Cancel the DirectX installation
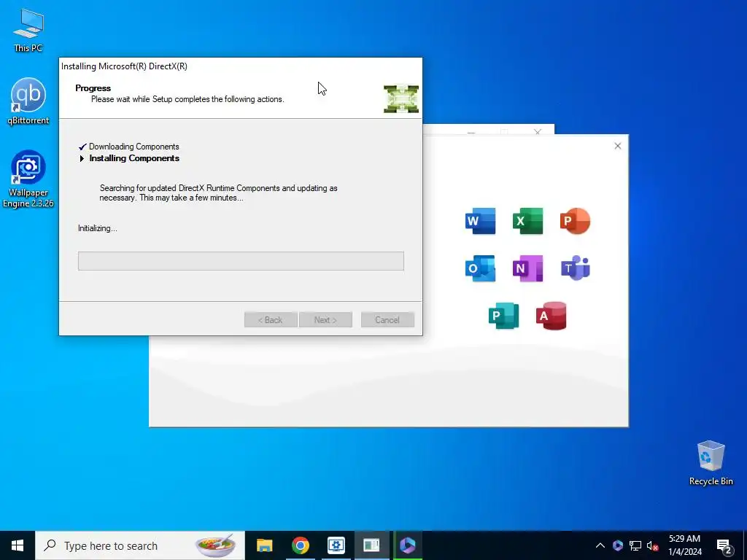 (387, 320)
